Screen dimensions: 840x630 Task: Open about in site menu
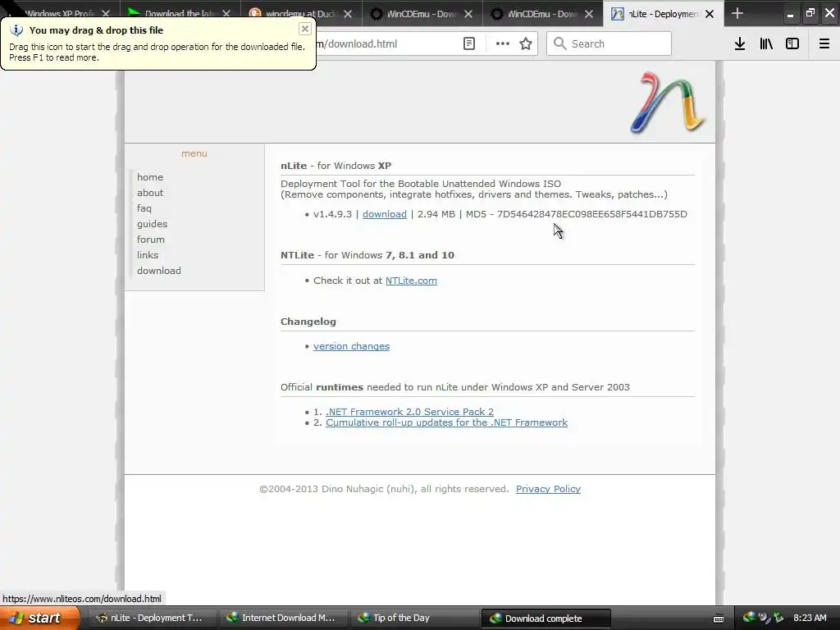tap(150, 193)
